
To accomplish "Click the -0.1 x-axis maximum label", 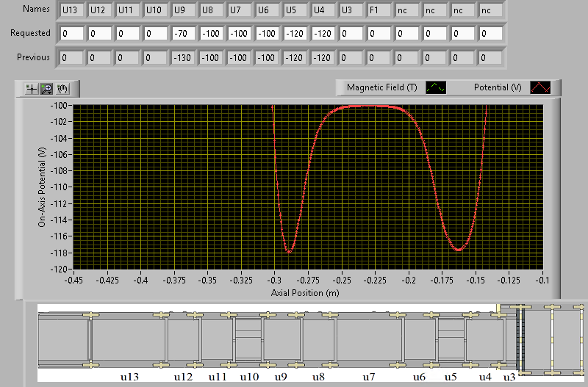I will [542, 281].
